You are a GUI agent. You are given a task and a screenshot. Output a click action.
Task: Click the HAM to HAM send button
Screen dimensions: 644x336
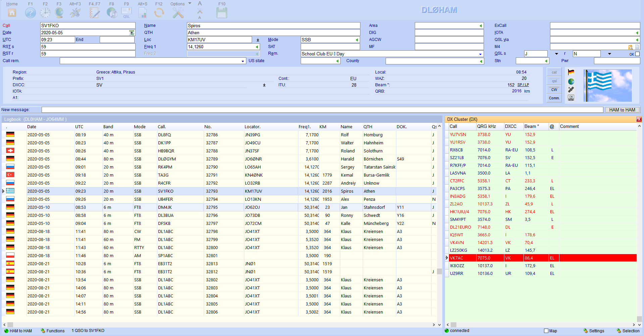(622, 110)
